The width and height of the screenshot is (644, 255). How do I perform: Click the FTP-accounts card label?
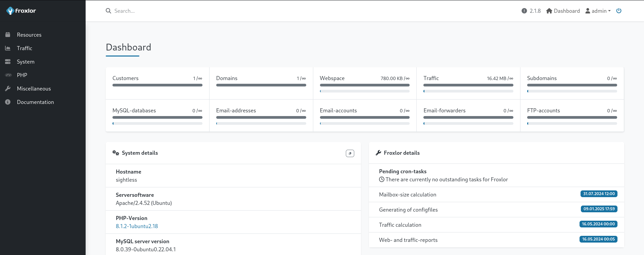point(544,110)
